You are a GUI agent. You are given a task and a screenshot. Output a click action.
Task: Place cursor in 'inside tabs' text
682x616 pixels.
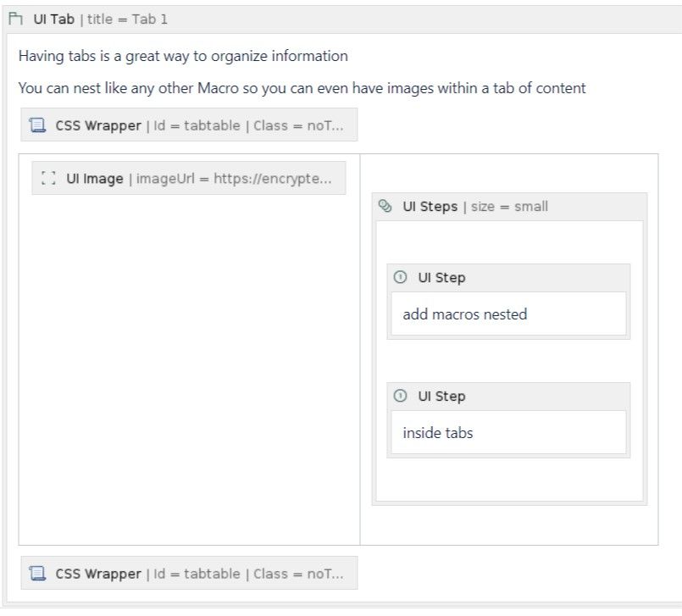(x=438, y=433)
